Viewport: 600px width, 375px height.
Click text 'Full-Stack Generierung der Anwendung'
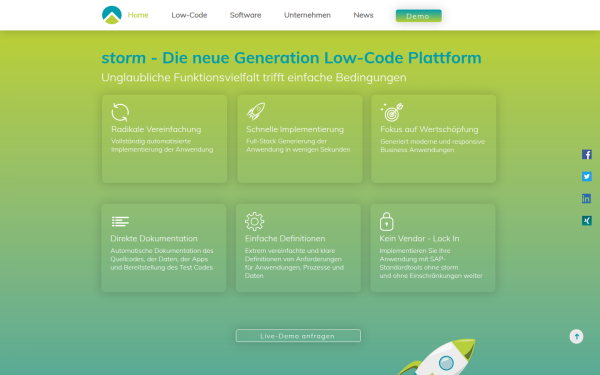click(x=298, y=145)
